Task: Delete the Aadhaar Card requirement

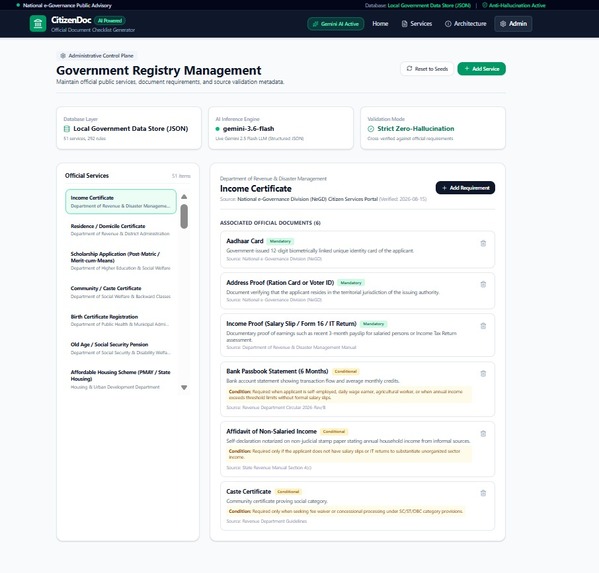Action: [x=483, y=243]
